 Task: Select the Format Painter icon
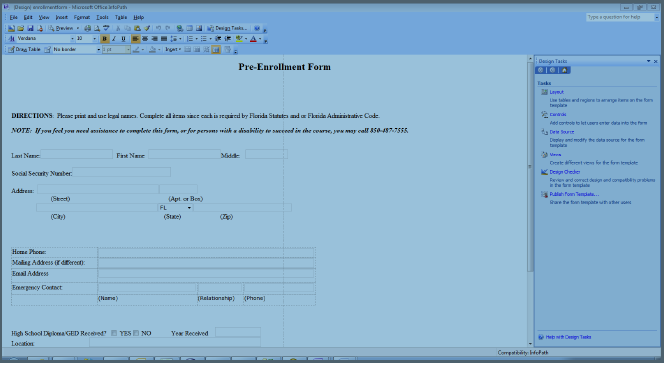(147, 29)
